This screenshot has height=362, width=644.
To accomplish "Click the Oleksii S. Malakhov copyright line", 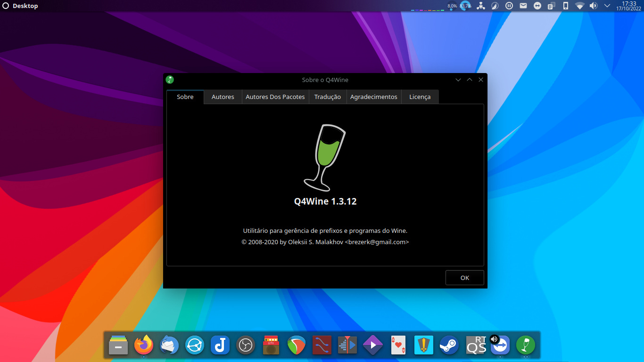I will 325,242.
